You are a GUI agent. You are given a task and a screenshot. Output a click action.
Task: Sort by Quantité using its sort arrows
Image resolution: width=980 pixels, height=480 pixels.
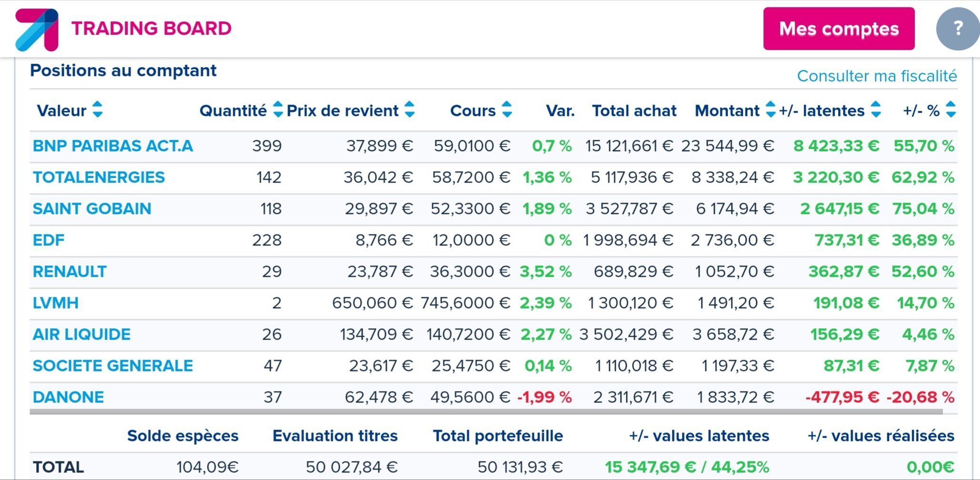(278, 110)
